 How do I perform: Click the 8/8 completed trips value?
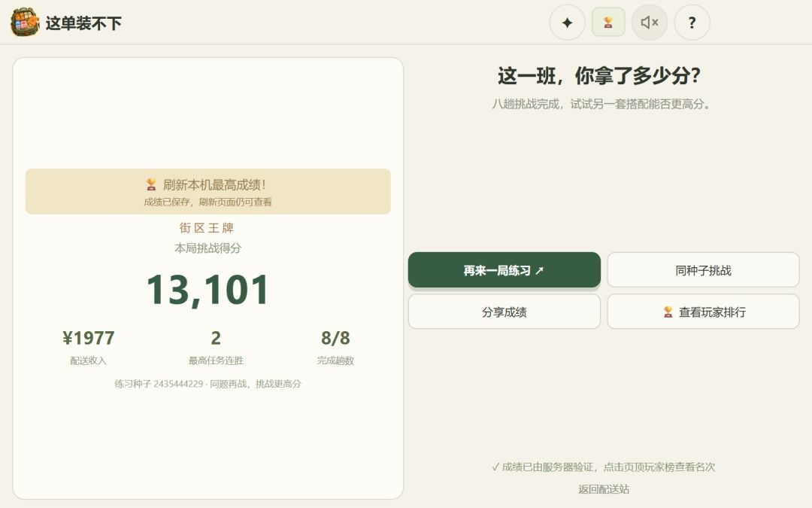335,338
